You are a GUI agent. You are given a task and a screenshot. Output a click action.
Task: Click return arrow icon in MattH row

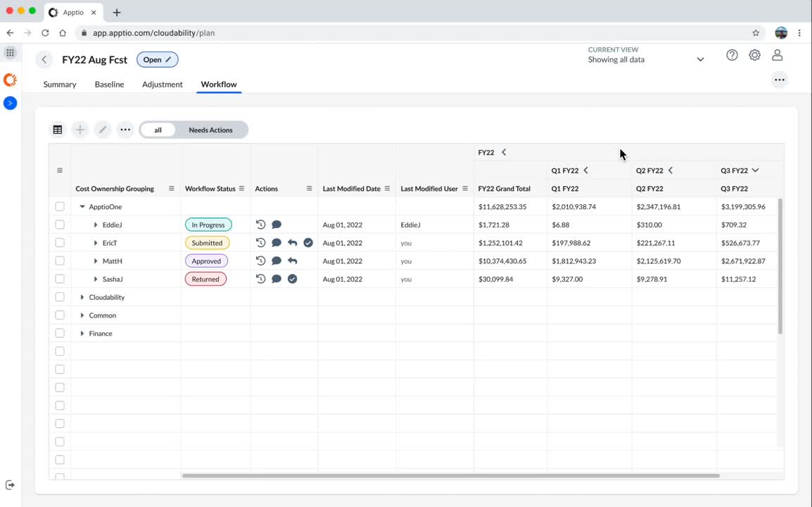pyautogui.click(x=293, y=261)
